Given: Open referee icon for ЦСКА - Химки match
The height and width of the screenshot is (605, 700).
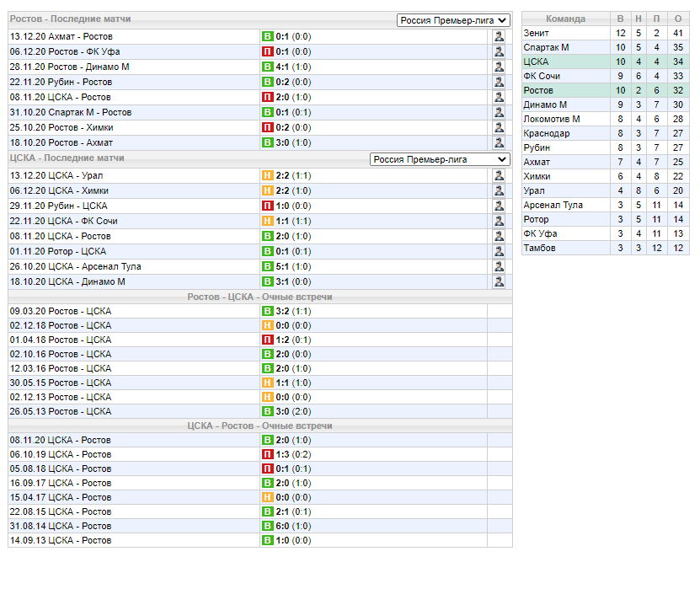Looking at the screenshot, I should (x=499, y=190).
